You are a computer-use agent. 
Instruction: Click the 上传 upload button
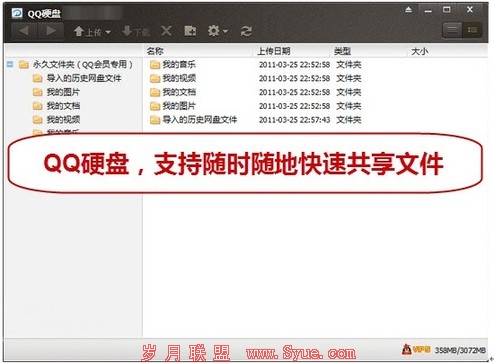88,32
